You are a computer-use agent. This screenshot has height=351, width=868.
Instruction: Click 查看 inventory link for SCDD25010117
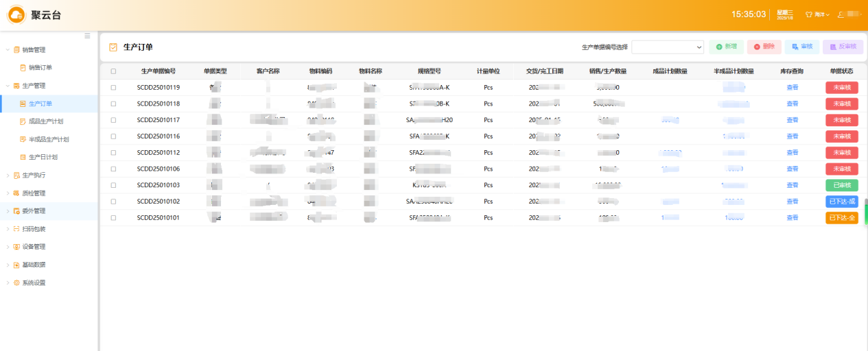[792, 120]
